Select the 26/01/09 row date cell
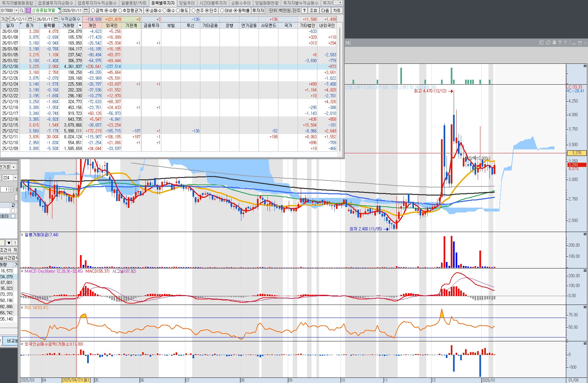The height and width of the screenshot is (383, 588). (10, 31)
